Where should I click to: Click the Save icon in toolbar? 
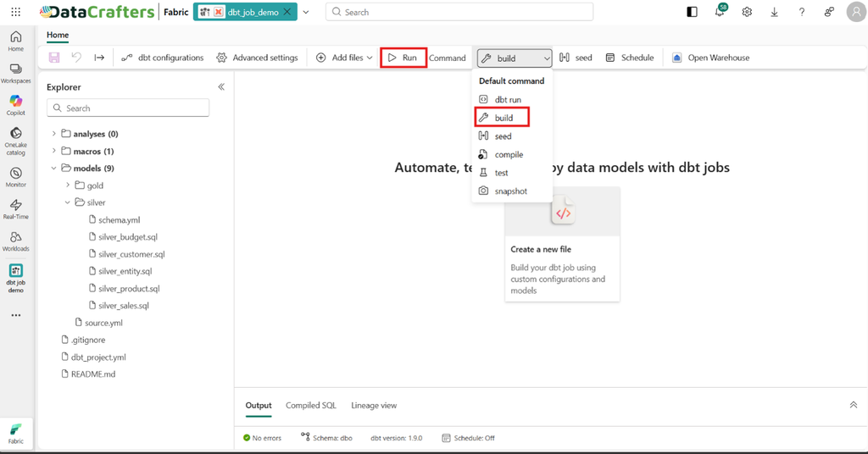54,58
